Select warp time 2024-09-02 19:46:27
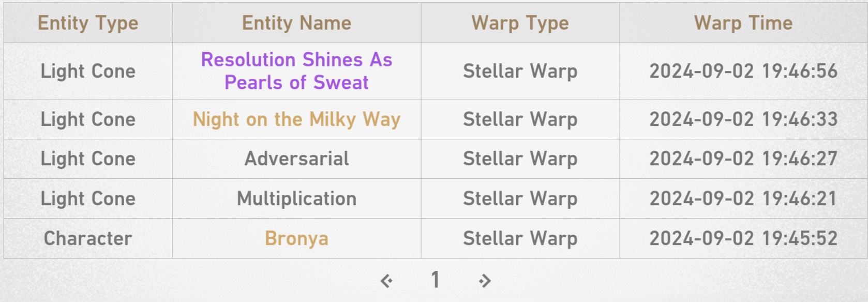 pyautogui.click(x=743, y=159)
